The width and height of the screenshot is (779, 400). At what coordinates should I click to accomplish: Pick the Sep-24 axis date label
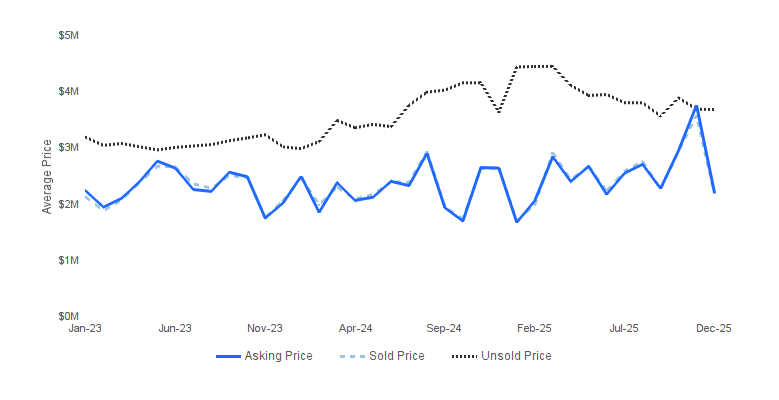pos(444,328)
